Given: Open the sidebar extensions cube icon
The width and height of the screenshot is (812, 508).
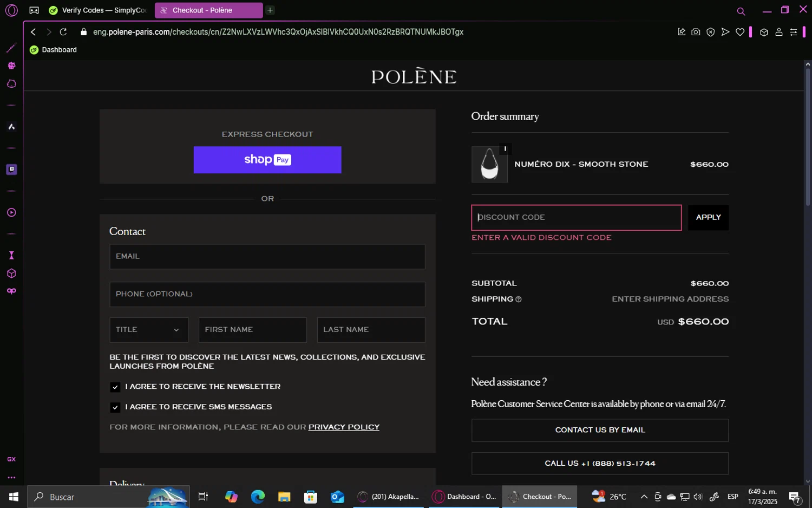Looking at the screenshot, I should 11,273.
